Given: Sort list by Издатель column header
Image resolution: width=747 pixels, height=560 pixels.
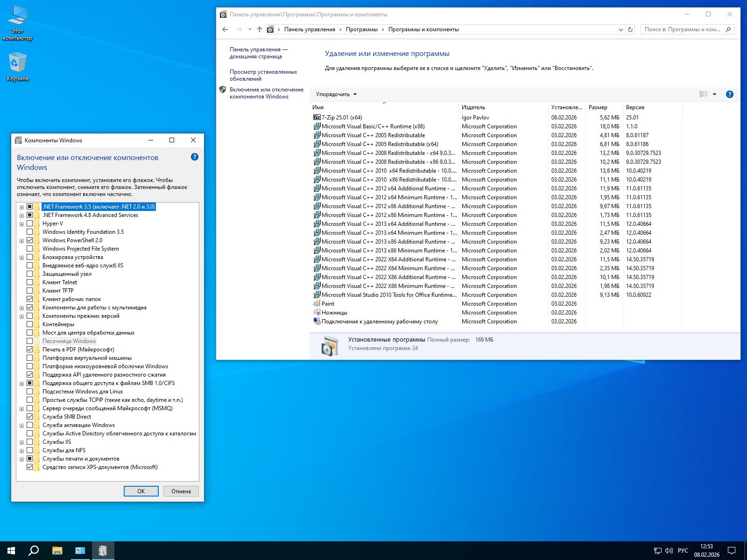Looking at the screenshot, I should (473, 107).
